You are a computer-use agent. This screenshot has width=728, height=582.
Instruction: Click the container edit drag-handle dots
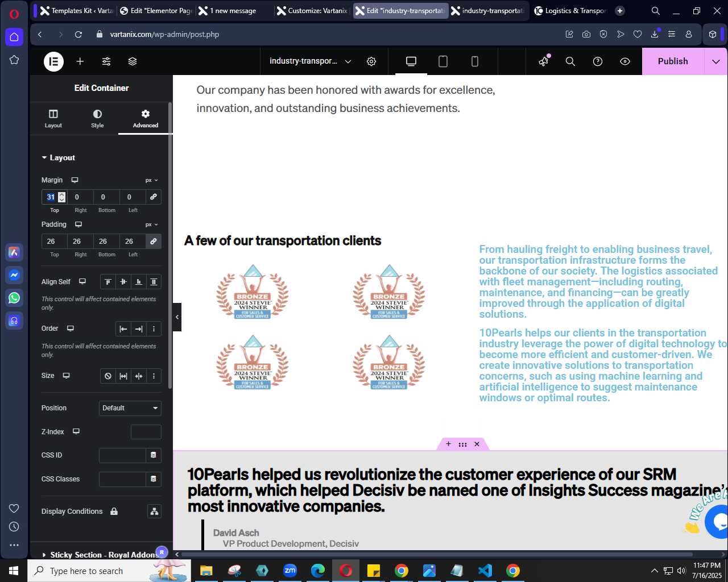click(462, 444)
